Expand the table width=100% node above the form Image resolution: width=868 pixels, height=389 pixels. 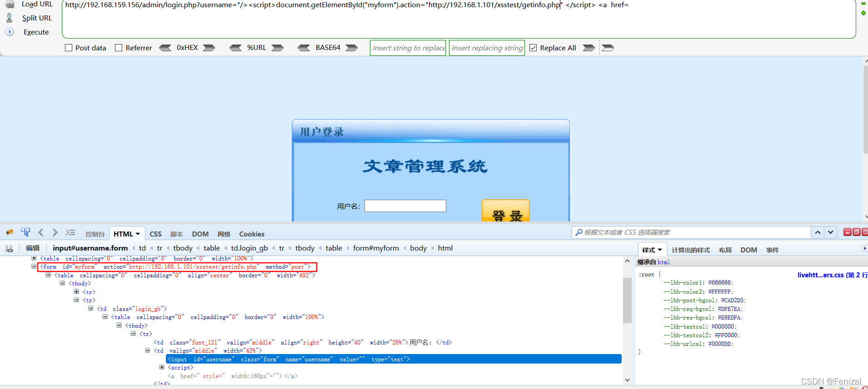[34, 258]
